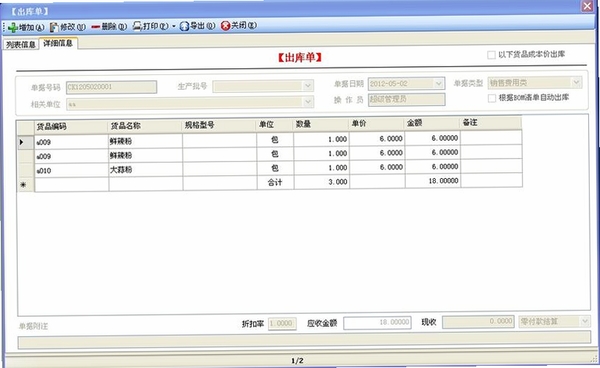The height and width of the screenshot is (368, 600).
Task: Select the a010 item code cell
Action: point(72,170)
